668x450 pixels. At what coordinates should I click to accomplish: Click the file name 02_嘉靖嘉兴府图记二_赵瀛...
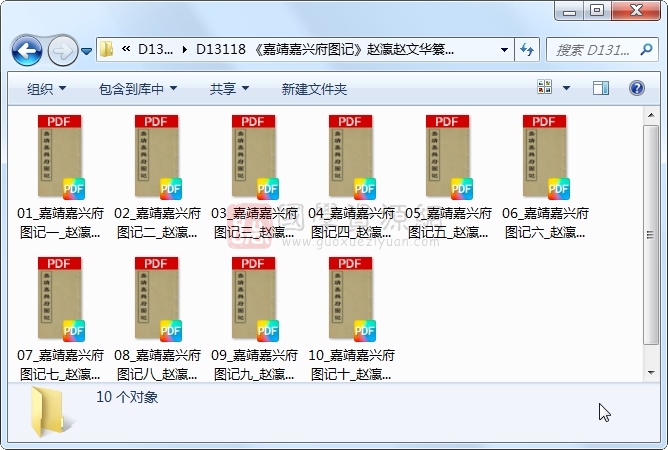coord(158,222)
